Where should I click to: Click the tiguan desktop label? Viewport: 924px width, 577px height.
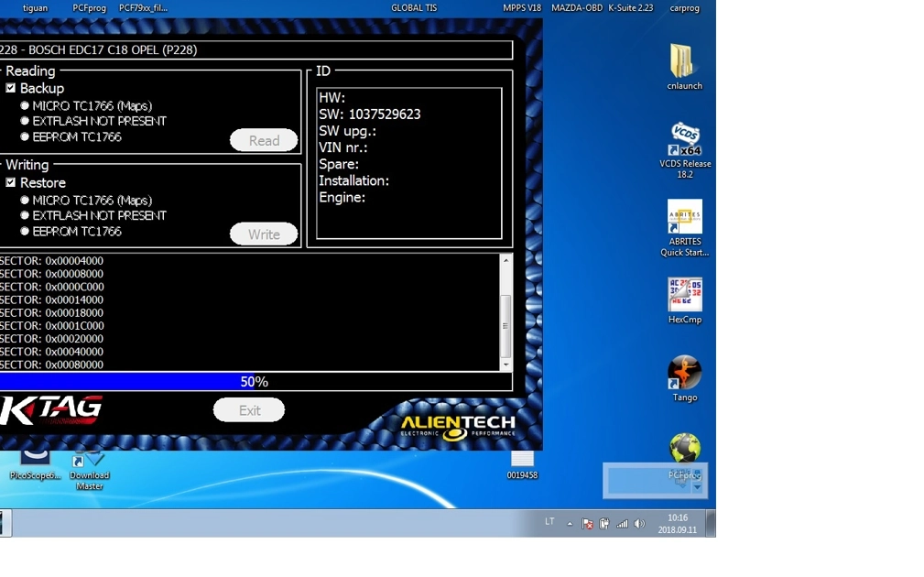pyautogui.click(x=35, y=8)
